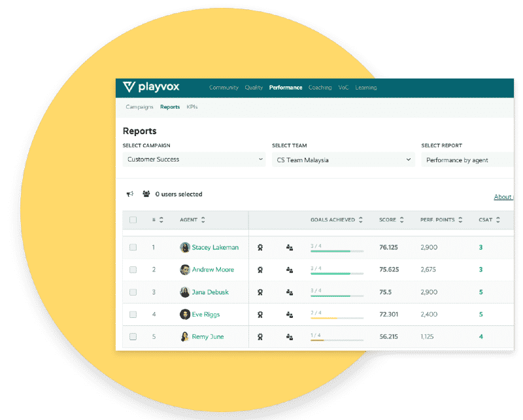Sort by the Score column arrows
This screenshot has height=420, width=523.
[x=402, y=220]
